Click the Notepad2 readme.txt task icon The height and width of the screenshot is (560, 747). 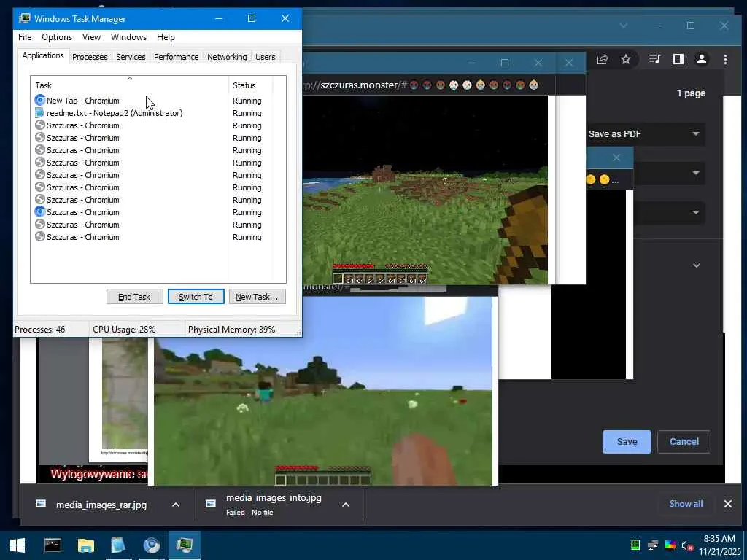(40, 113)
